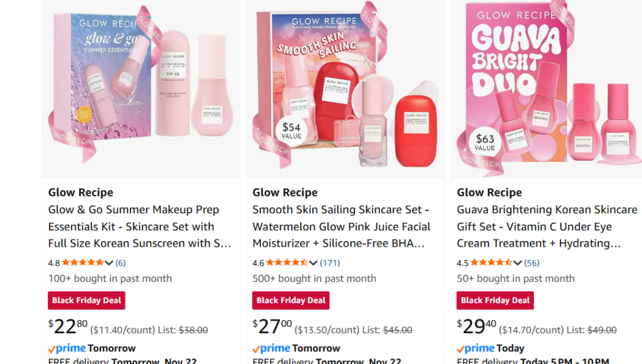The height and width of the screenshot is (364, 642).
Task: Expand rating dropdown for Glow & Go kit
Action: [109, 263]
